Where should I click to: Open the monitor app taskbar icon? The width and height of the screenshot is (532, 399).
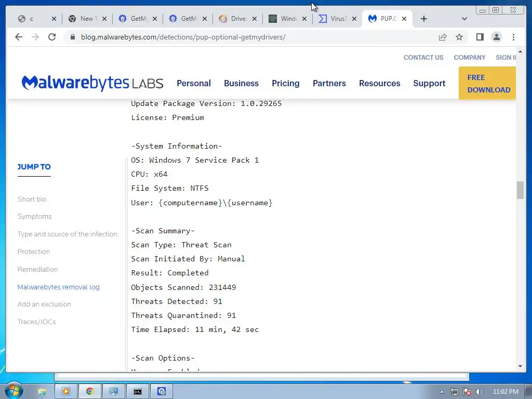click(113, 392)
